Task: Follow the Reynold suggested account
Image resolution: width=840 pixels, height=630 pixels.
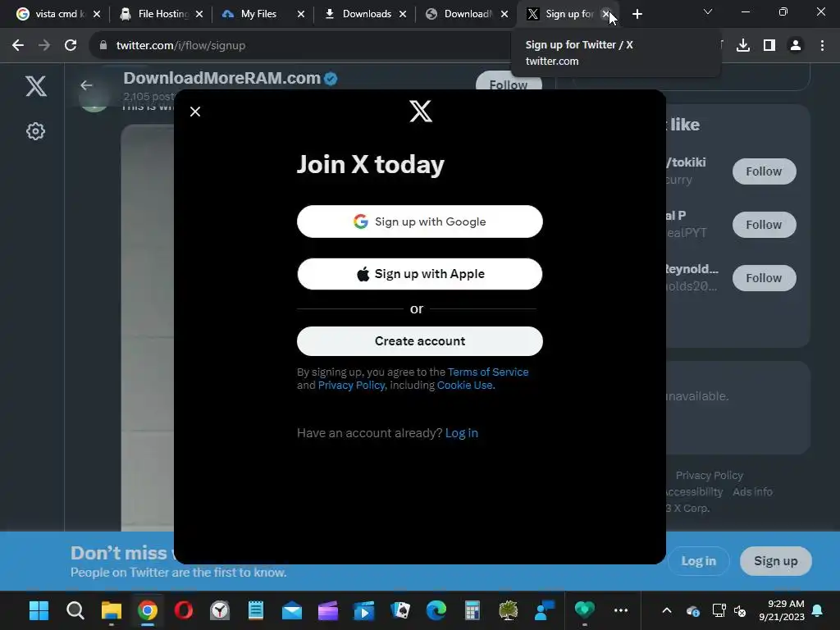Action: 764,277
